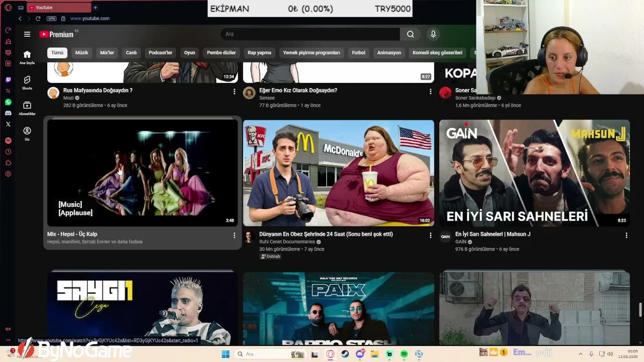Open the Mozi channel link
The image size is (644, 362).
pyautogui.click(x=68, y=98)
